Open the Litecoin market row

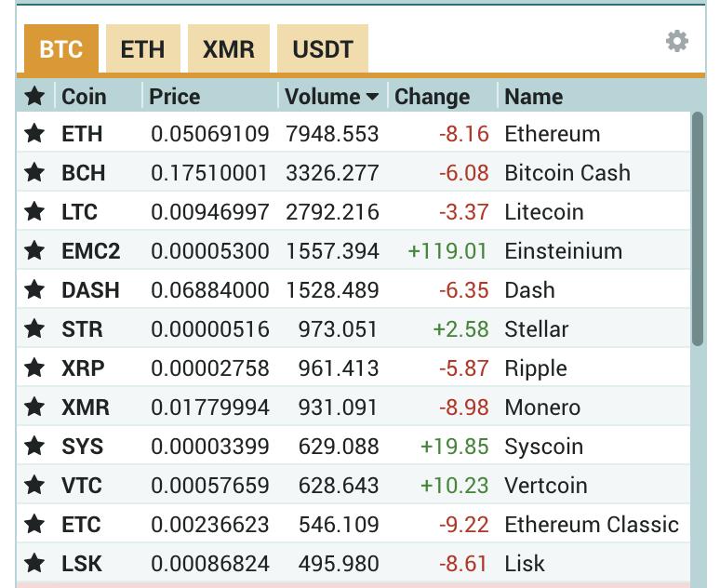353,212
